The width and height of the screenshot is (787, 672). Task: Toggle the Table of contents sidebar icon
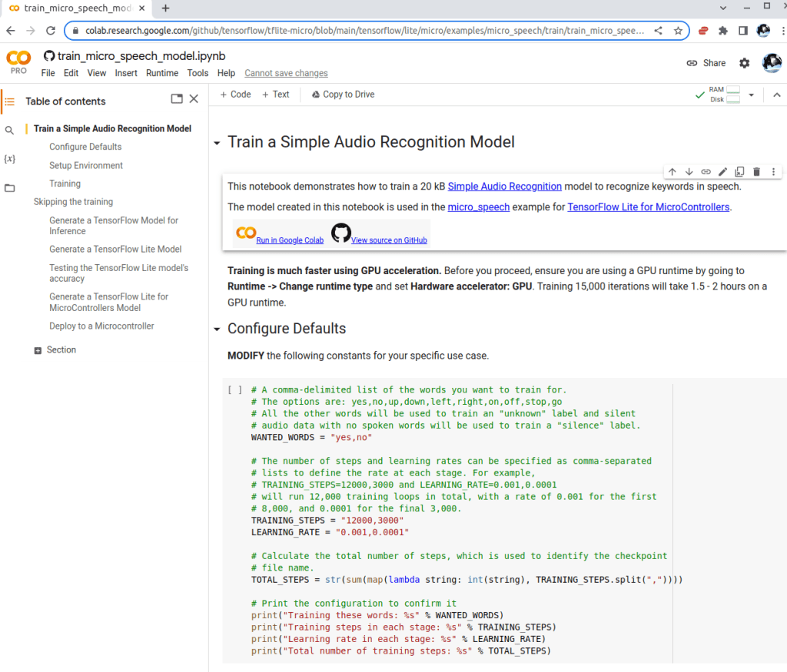pos(9,101)
